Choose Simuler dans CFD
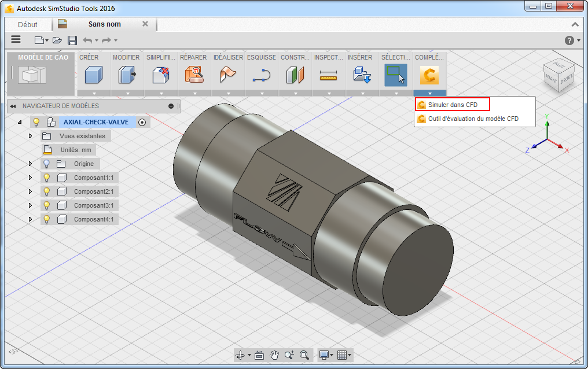Image resolution: width=588 pixels, height=369 pixels. pos(453,105)
